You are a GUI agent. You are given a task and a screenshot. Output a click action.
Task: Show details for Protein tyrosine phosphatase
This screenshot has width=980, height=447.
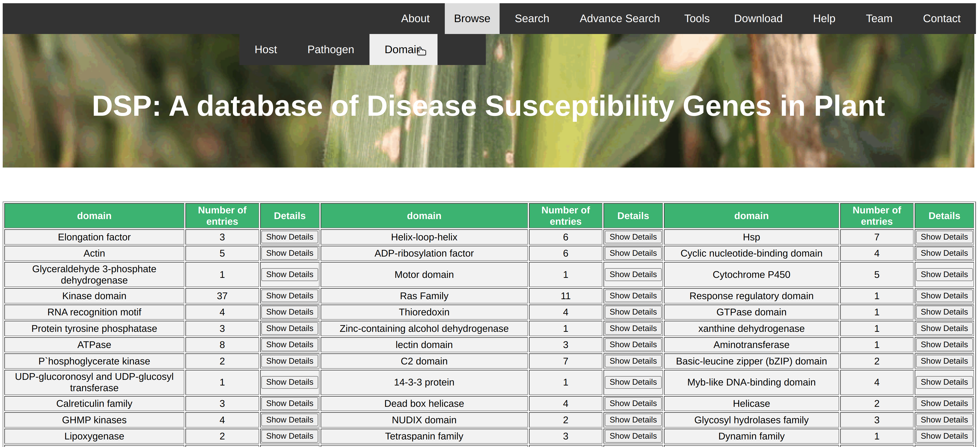[290, 328]
